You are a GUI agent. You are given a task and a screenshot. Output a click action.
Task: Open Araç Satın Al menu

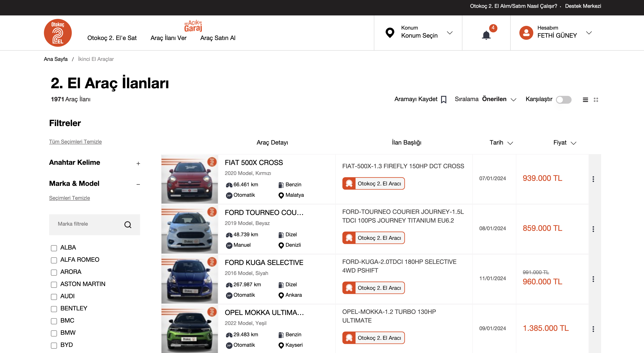218,38
